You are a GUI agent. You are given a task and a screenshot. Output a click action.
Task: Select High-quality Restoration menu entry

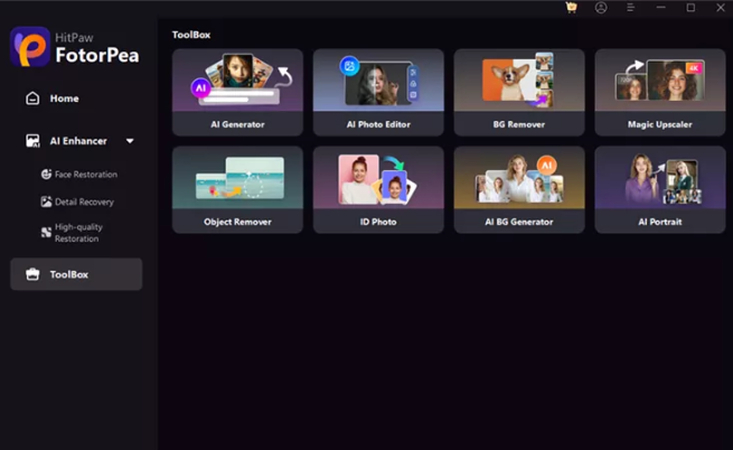coord(72,233)
